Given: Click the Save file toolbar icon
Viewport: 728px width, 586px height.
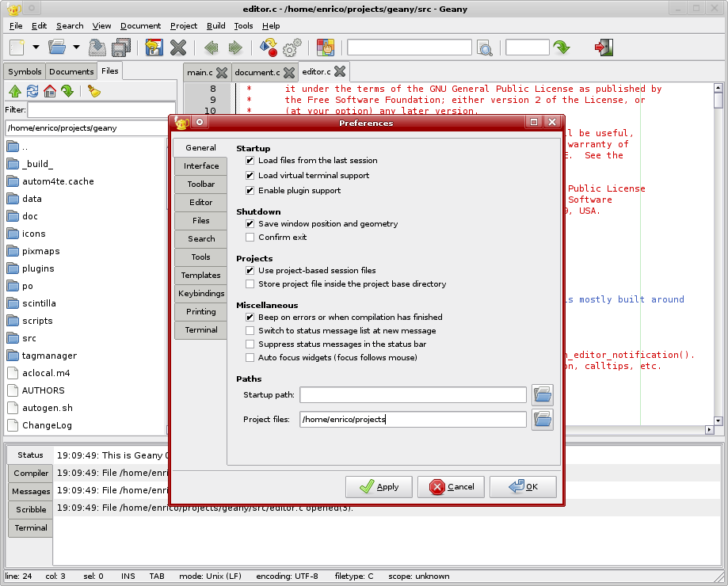Looking at the screenshot, I should pos(97,48).
